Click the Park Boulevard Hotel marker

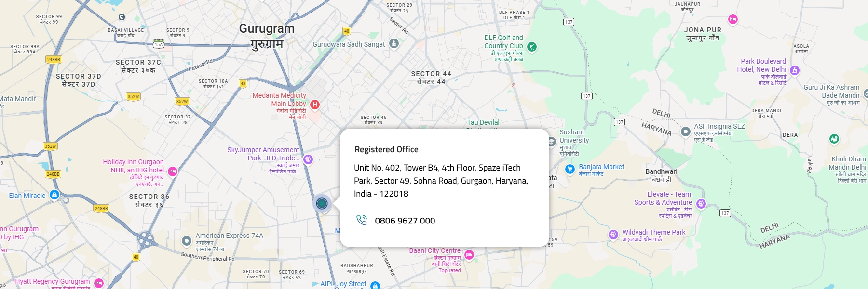(x=795, y=70)
